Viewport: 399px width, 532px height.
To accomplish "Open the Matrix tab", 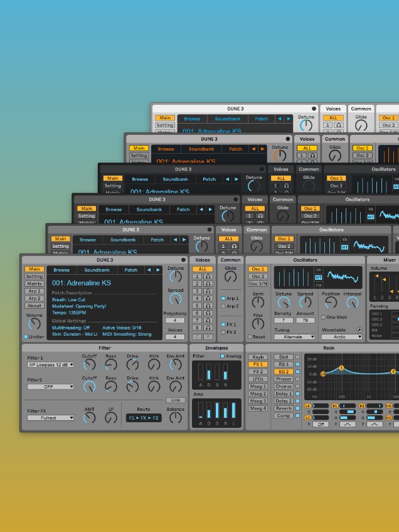I will tap(35, 284).
